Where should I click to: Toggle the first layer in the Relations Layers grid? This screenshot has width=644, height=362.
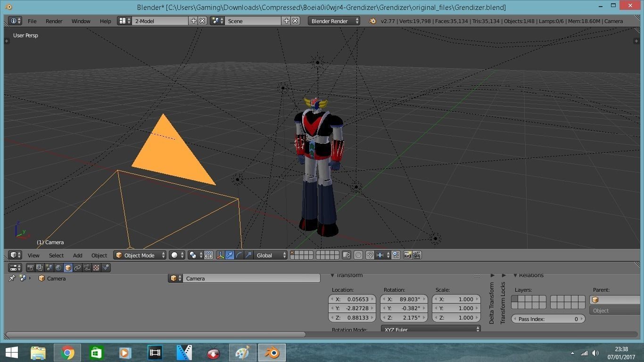click(515, 298)
